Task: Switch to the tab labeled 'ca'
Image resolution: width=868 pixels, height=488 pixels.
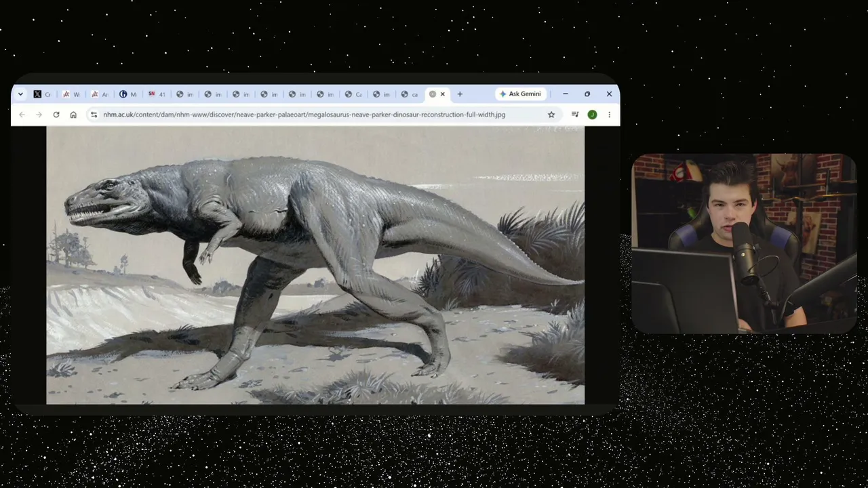Action: 410,94
